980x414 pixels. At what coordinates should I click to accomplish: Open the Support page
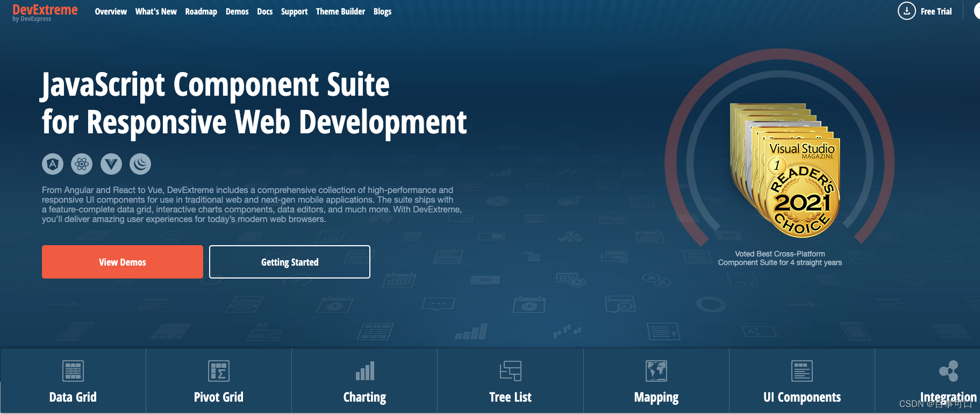(294, 11)
